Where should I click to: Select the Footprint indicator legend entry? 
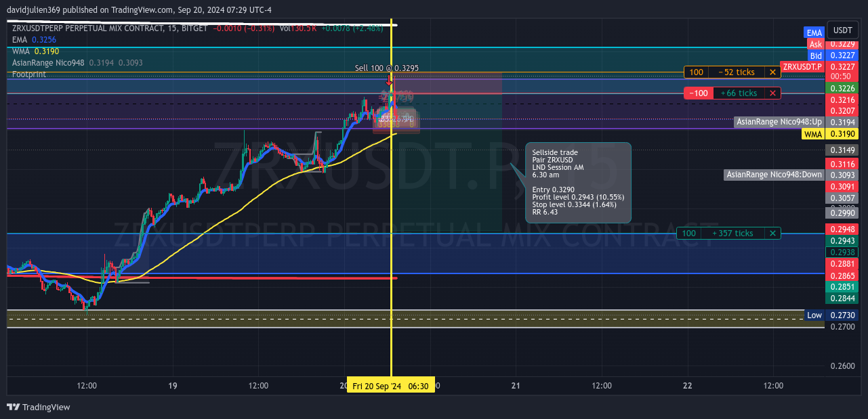[x=29, y=74]
